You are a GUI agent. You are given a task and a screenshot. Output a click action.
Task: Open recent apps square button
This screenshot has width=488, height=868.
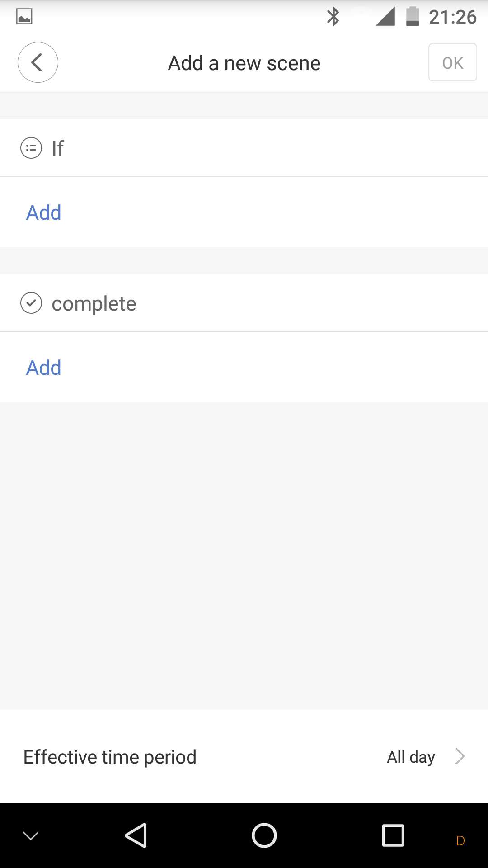393,835
